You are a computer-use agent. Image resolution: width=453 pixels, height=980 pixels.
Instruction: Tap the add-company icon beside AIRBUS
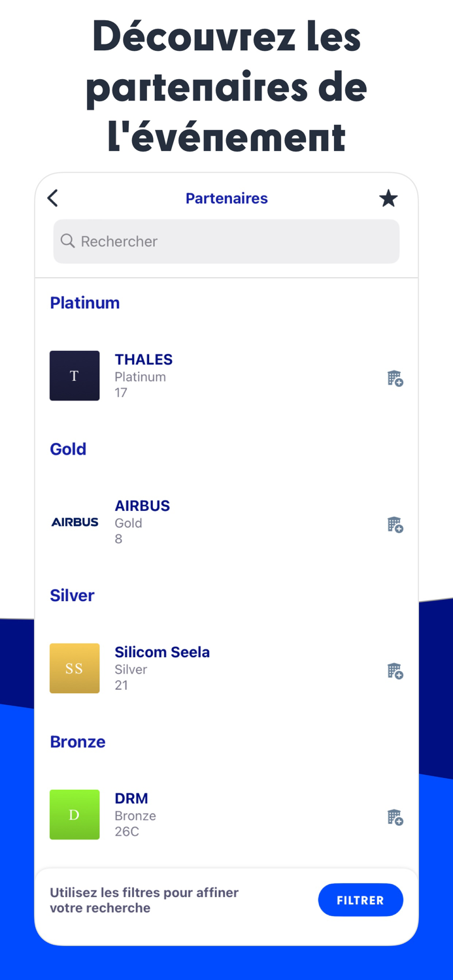[x=395, y=525]
